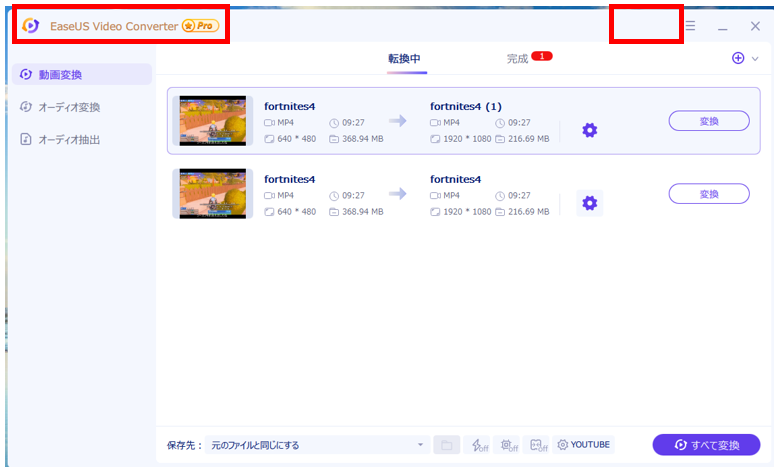Click the conversion arrow in first row
Screen dimensions: 781x475
pos(397,120)
